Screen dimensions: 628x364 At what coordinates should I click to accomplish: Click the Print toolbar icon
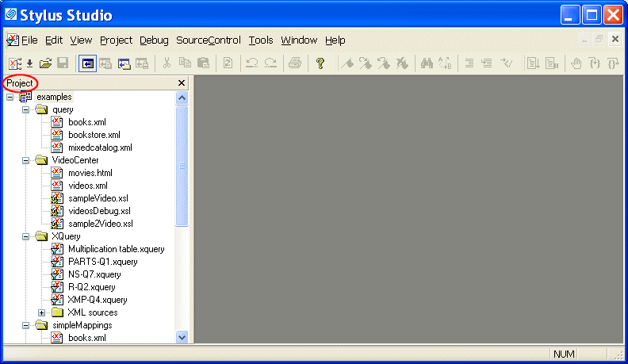[295, 63]
